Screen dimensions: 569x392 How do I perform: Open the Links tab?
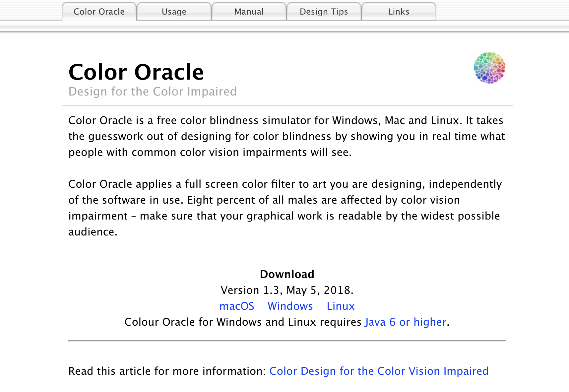pos(399,11)
